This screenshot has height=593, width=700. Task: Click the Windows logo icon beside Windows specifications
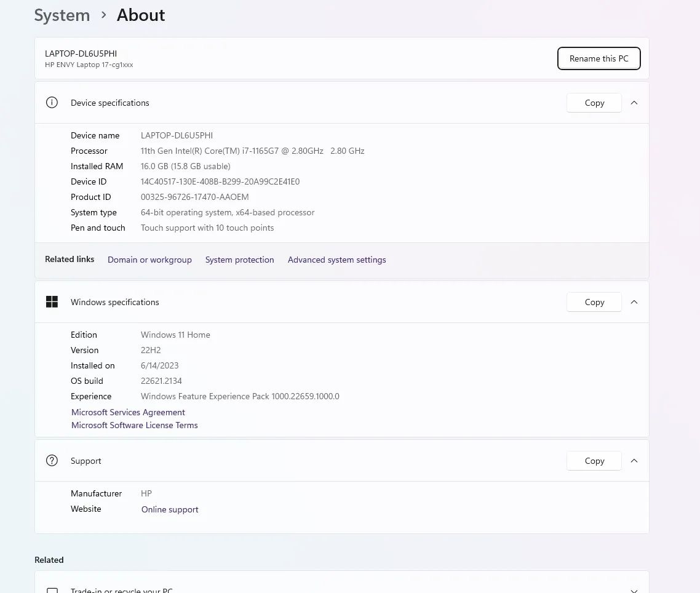click(52, 302)
